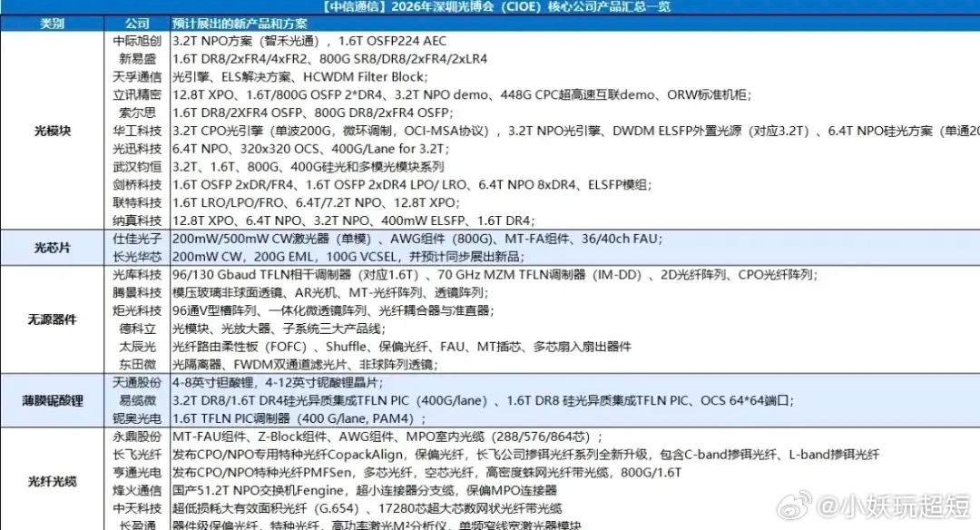Click company cell '立讯精密'
This screenshot has height=530, width=980.
click(x=137, y=95)
